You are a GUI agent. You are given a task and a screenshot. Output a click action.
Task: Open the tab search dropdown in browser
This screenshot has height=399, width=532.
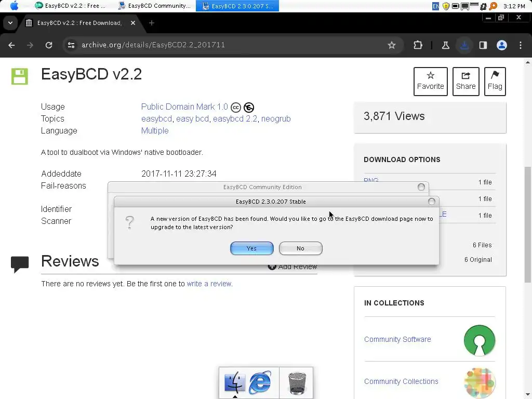tap(10, 23)
